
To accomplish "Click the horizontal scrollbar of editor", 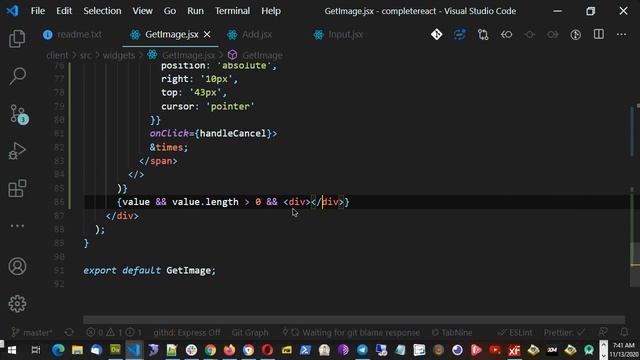I will pos(354,320).
